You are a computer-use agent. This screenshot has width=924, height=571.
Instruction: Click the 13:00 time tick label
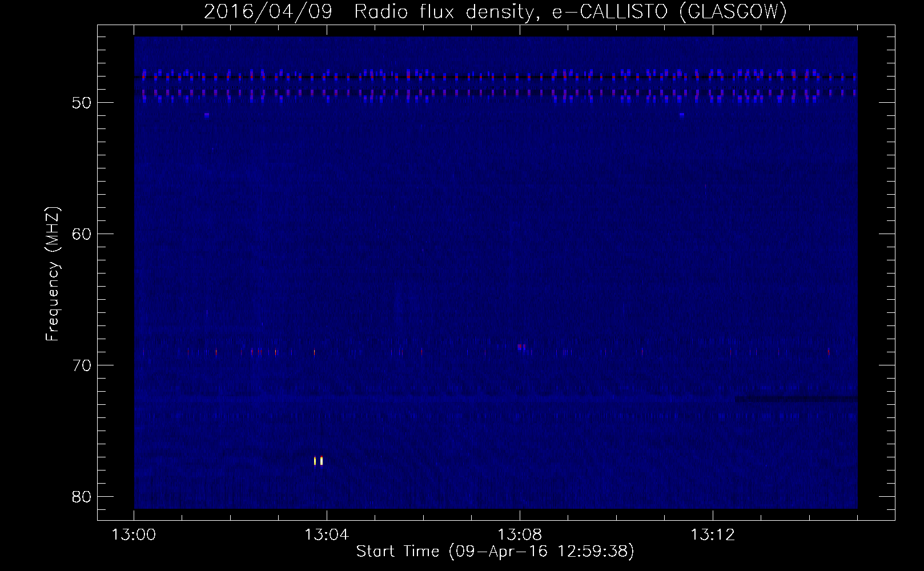pos(134,536)
